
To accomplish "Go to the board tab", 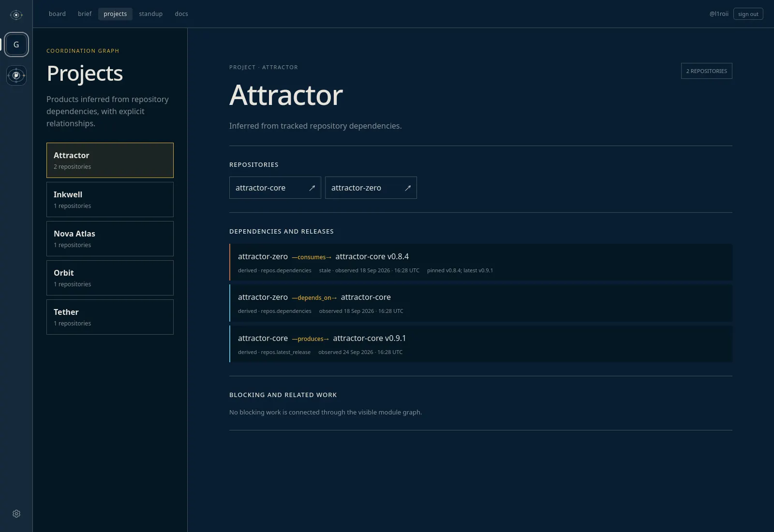I will [57, 14].
